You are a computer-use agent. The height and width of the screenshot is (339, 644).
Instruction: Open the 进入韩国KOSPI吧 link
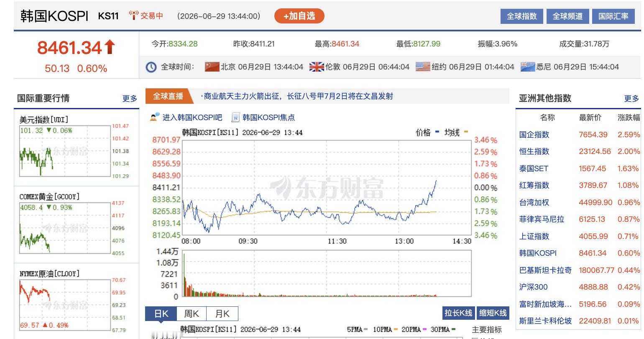click(192, 118)
